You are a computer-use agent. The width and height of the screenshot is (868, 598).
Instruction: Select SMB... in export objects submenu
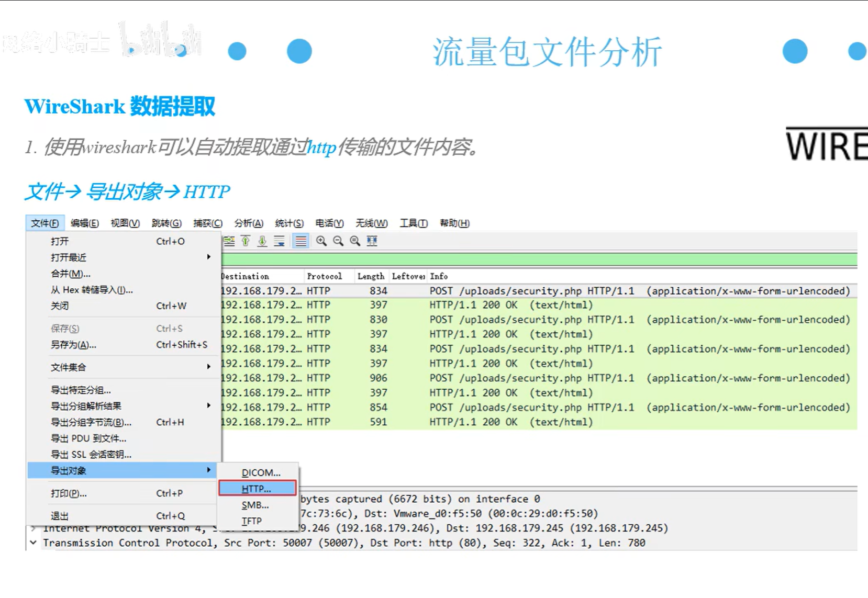coord(258,505)
